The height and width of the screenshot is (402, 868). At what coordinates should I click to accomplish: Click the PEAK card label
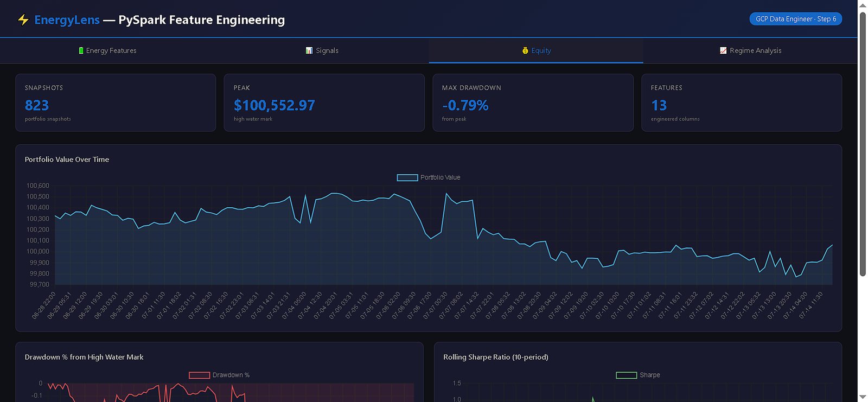[x=242, y=88]
